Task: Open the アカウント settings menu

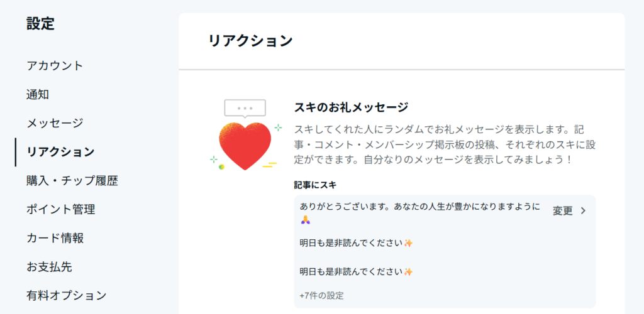Action: coord(55,65)
